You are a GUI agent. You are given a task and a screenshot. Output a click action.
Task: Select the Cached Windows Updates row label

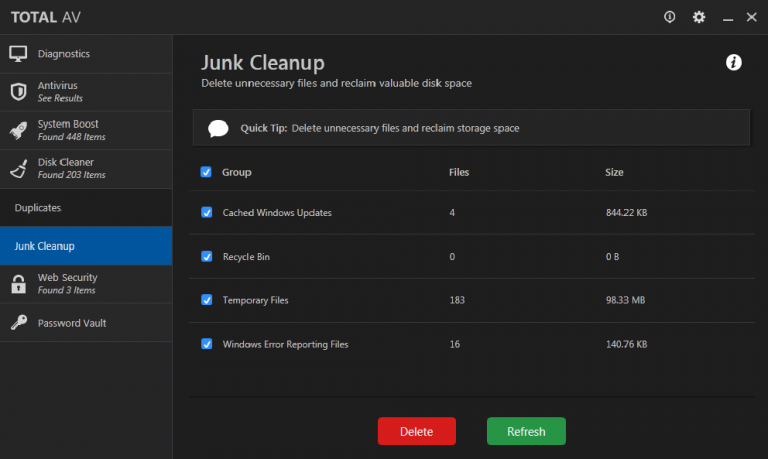click(277, 213)
